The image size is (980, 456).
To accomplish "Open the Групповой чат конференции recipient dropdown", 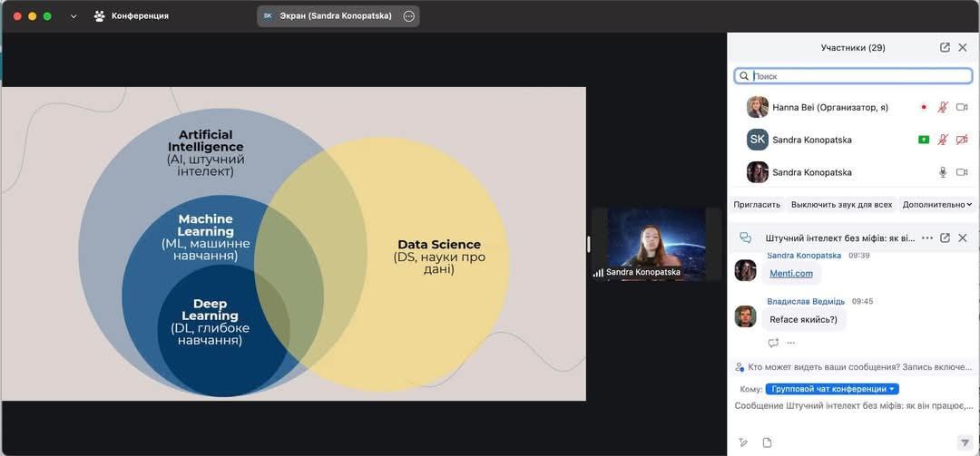I will pos(832,389).
